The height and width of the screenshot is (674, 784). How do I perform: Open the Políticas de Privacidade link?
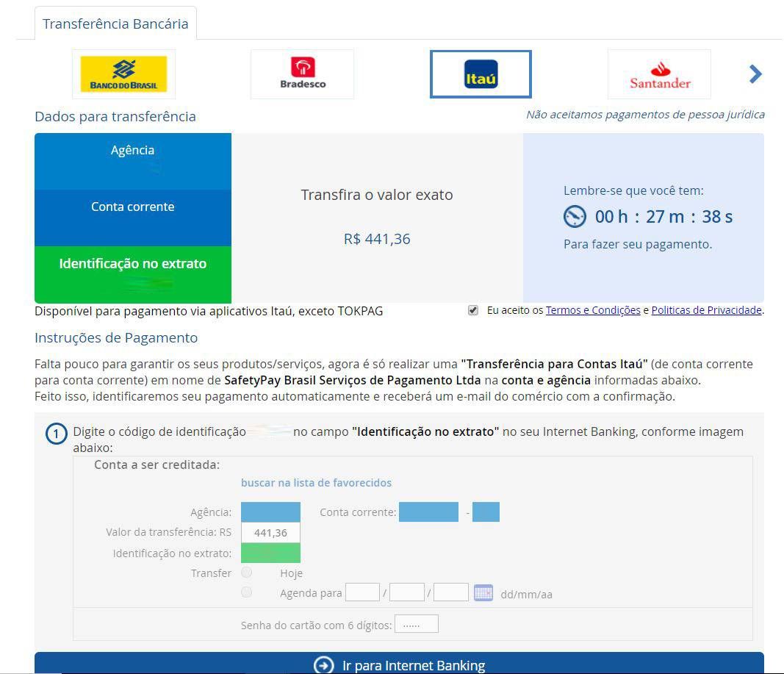tap(707, 310)
